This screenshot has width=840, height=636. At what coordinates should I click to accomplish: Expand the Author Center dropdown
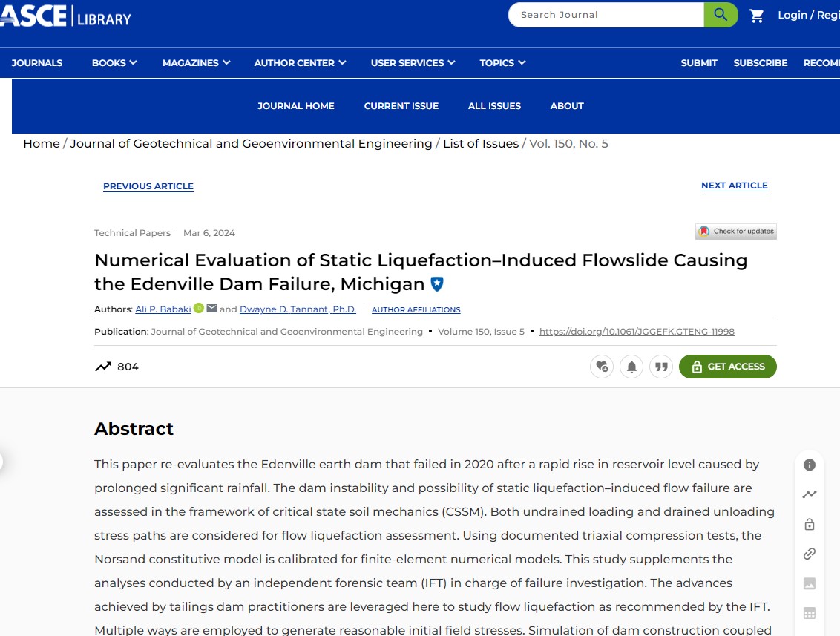click(x=300, y=63)
